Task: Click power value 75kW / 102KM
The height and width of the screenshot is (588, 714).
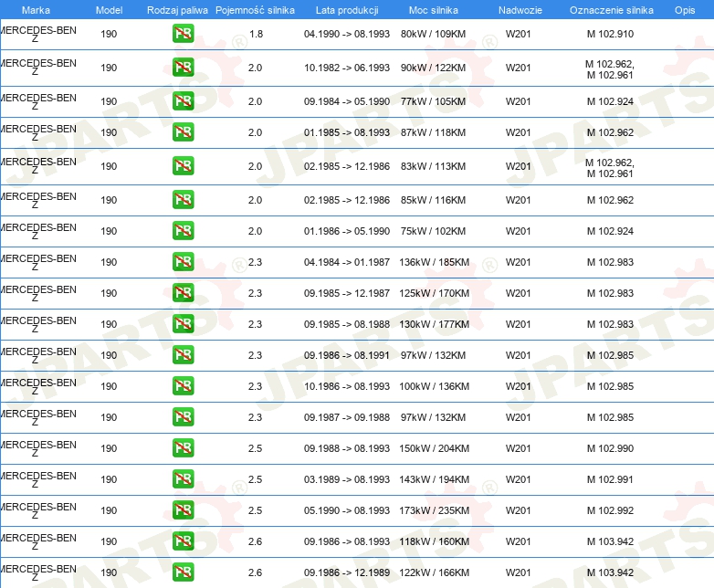Action: (x=433, y=231)
